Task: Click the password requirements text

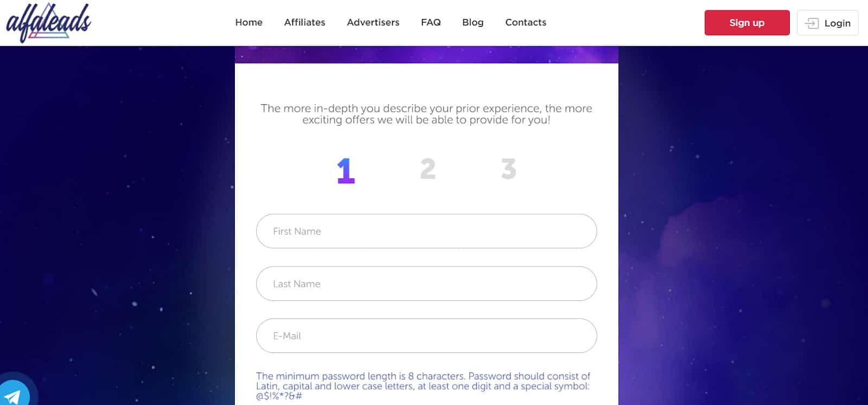Action: pos(423,386)
